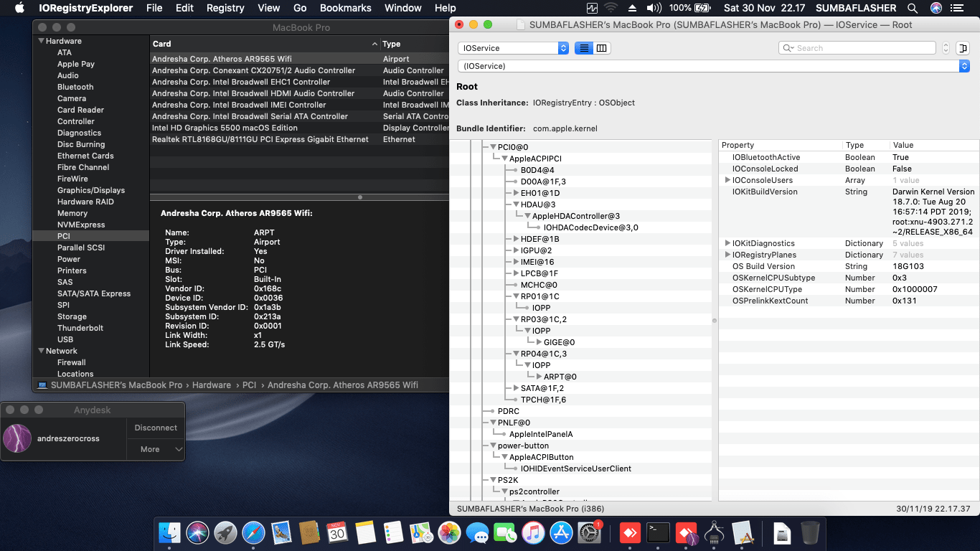Toggle list view display mode
Image resolution: width=980 pixels, height=551 pixels.
pos(585,48)
